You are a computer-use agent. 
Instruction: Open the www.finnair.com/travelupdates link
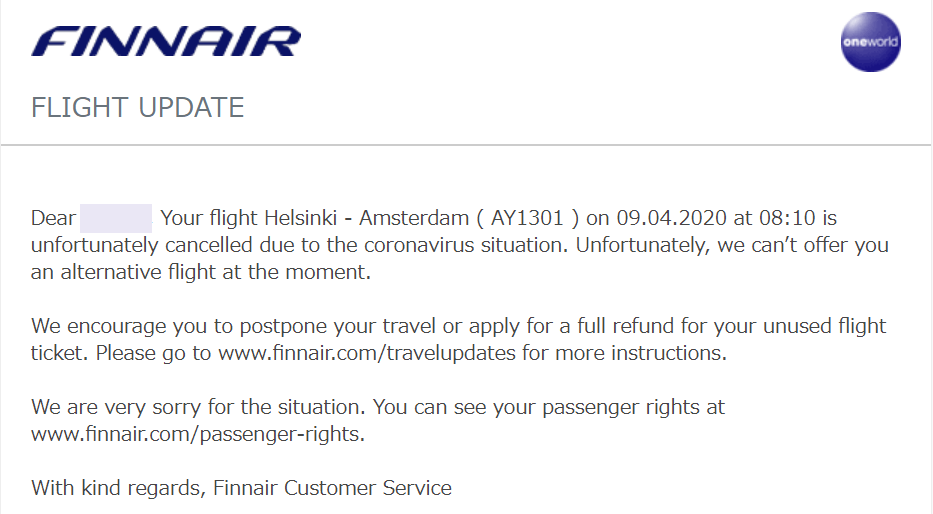point(367,353)
